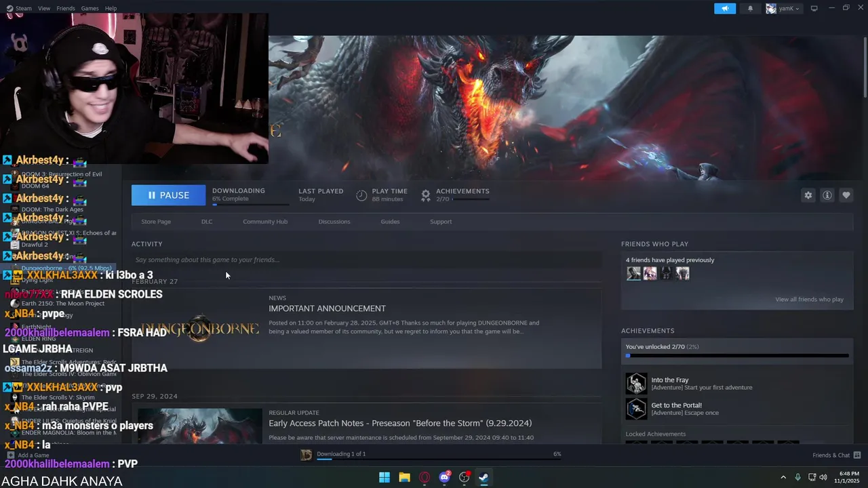Viewport: 868px width, 488px height.
Task: Click the achievements unlocked 2/70 progress bar
Action: pyautogui.click(x=737, y=355)
